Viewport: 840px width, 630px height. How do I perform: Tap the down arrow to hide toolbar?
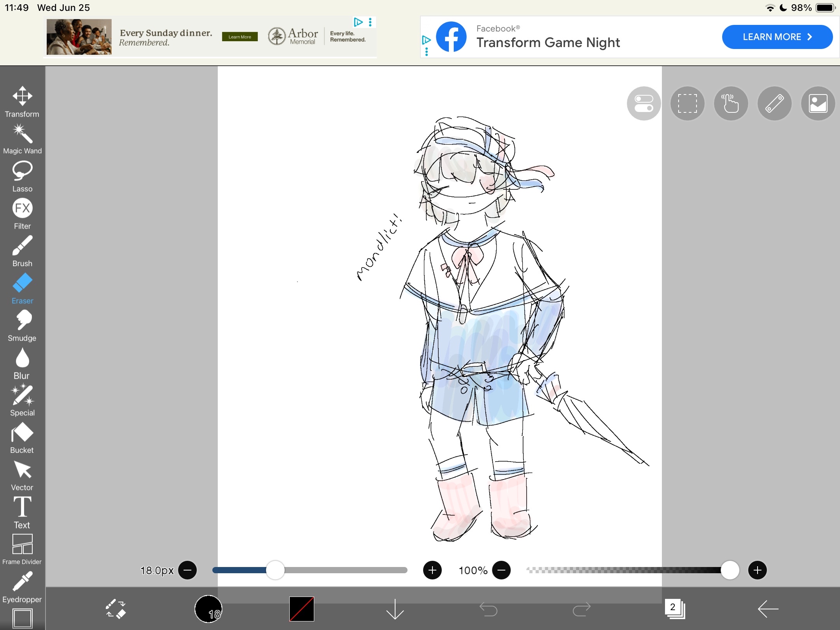tap(395, 609)
